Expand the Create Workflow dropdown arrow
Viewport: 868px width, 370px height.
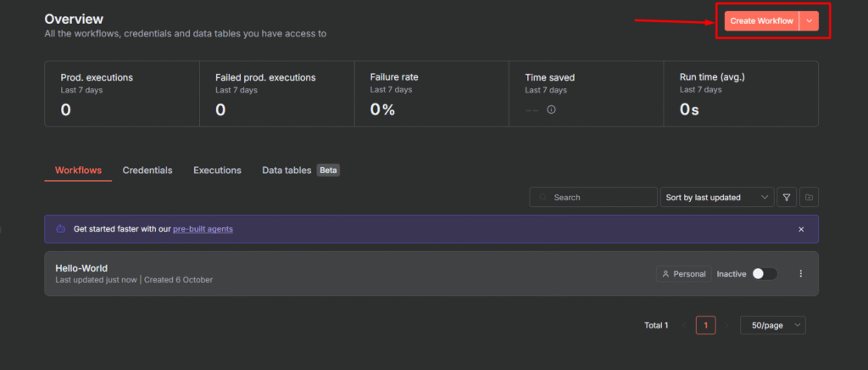click(x=810, y=20)
